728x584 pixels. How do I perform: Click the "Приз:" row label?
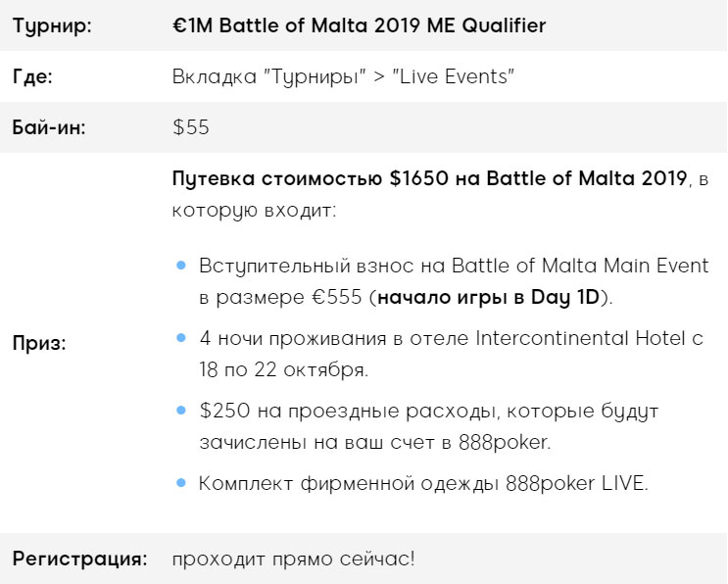(40, 344)
